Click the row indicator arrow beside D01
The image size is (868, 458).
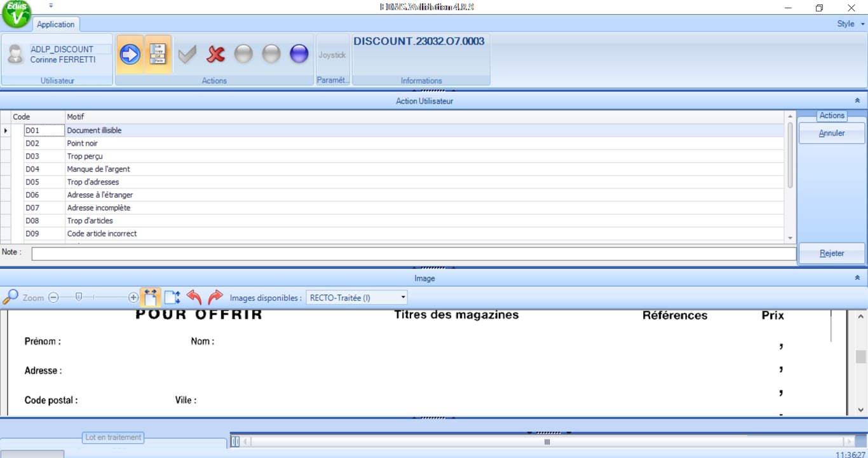coord(6,130)
